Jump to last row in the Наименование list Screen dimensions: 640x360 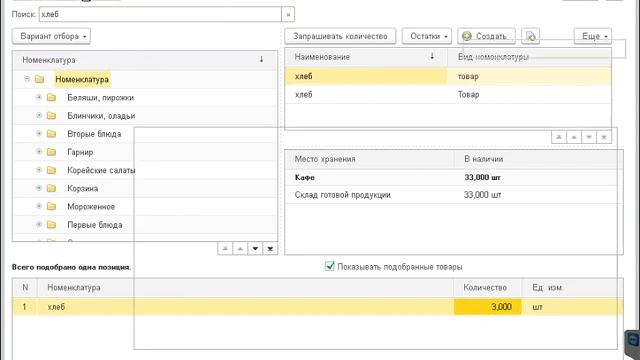point(604,137)
